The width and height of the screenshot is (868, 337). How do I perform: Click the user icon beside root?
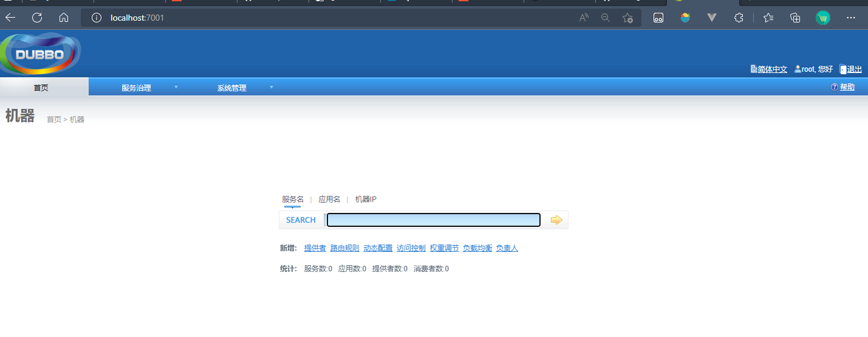pyautogui.click(x=798, y=69)
